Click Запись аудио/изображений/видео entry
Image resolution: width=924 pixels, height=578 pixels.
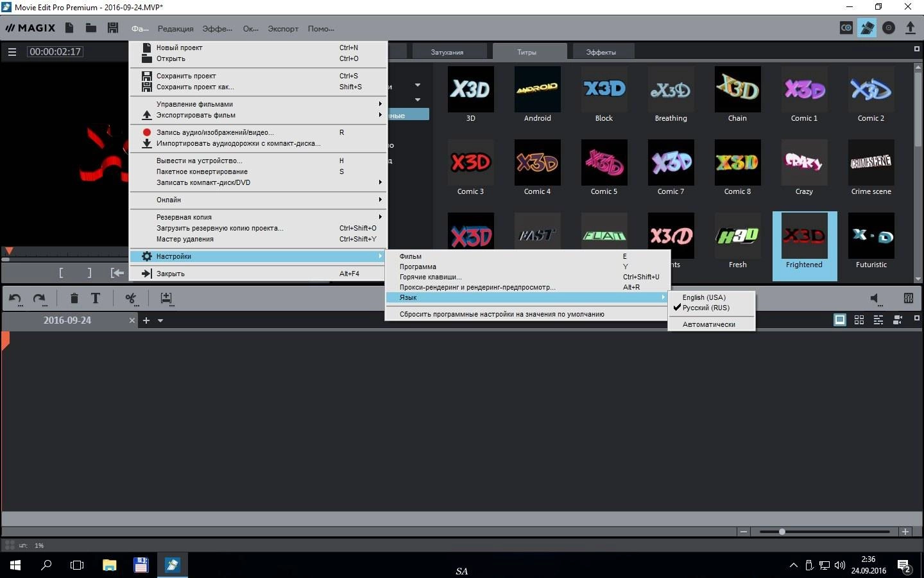click(258, 132)
